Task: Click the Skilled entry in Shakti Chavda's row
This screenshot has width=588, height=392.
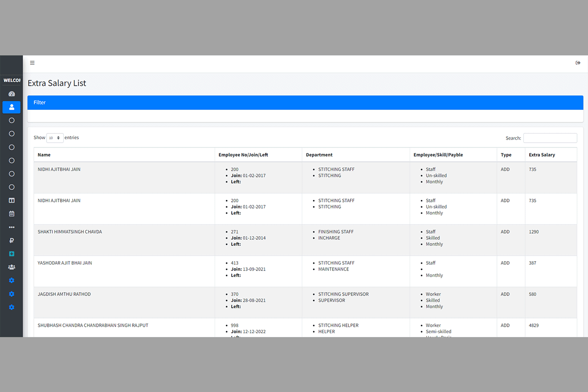Action: click(433, 238)
